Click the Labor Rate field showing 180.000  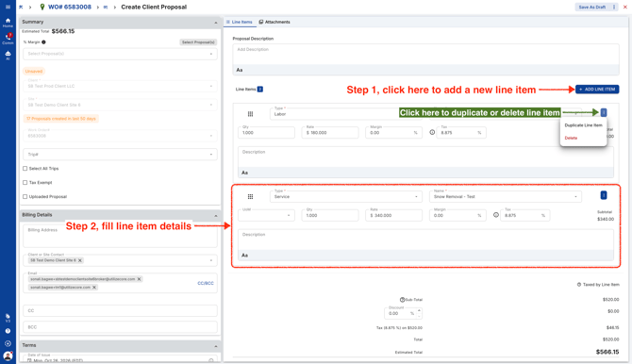point(330,133)
